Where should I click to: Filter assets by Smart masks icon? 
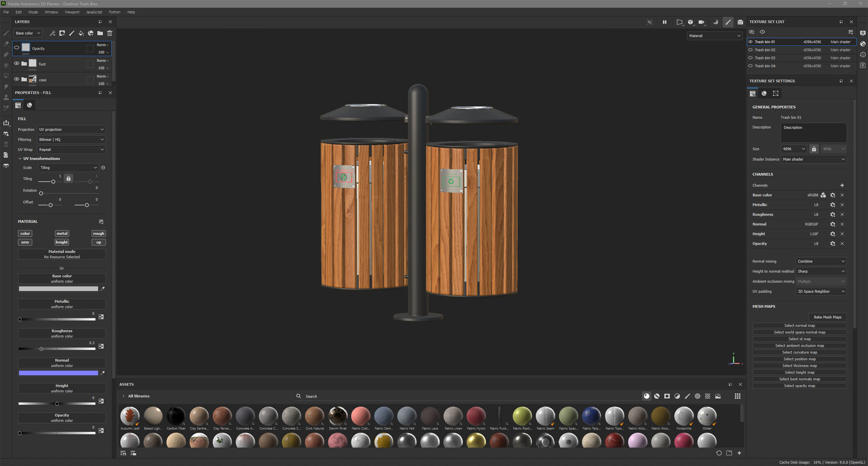667,396
